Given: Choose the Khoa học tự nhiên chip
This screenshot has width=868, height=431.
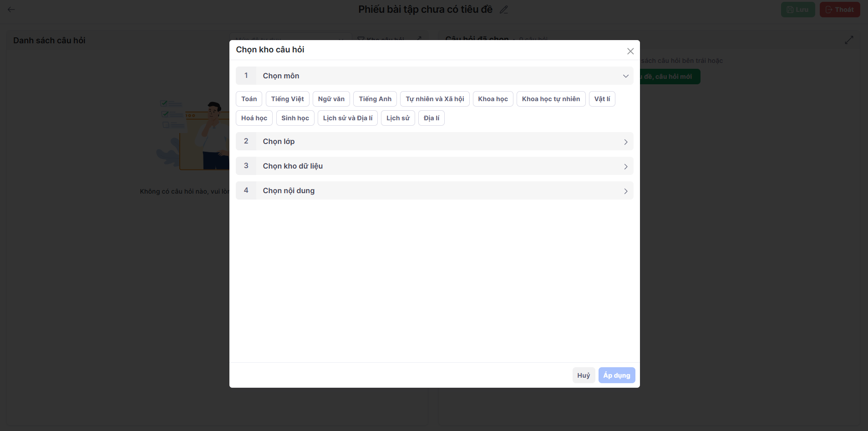Looking at the screenshot, I should (551, 99).
